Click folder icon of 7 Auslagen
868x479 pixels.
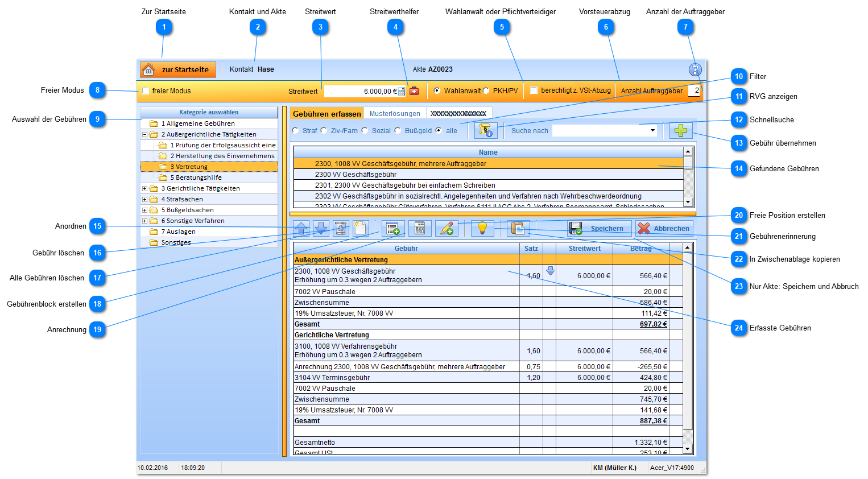coord(154,232)
